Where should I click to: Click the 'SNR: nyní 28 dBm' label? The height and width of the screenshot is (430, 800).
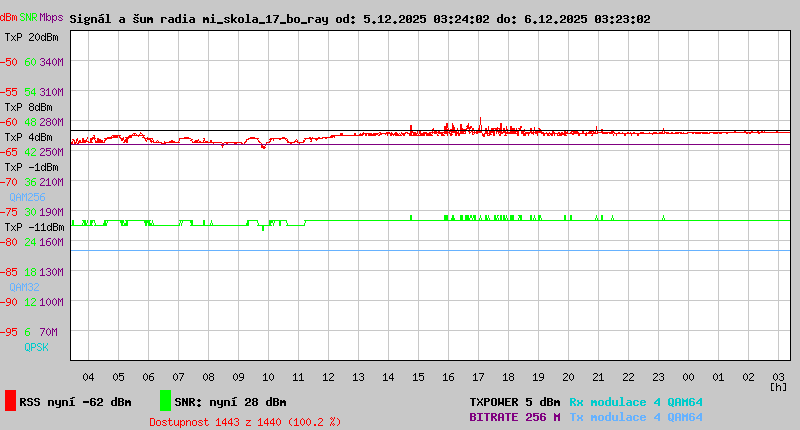[x=230, y=402]
